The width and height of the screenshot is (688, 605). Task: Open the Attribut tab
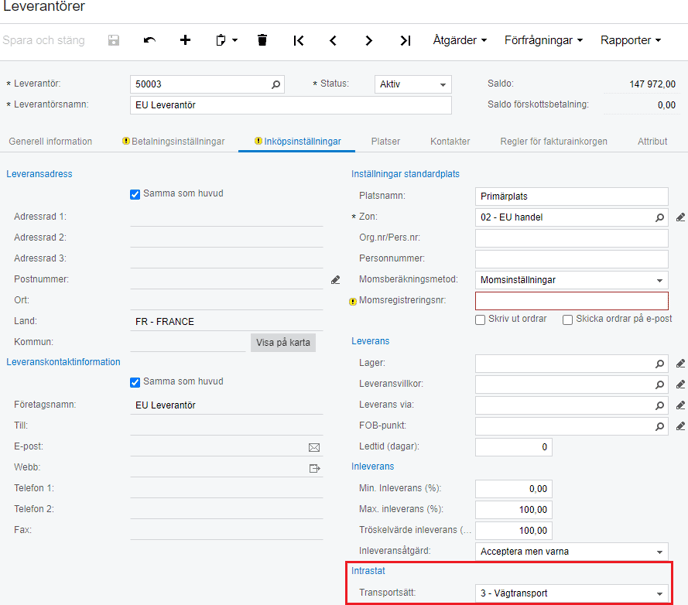point(652,142)
